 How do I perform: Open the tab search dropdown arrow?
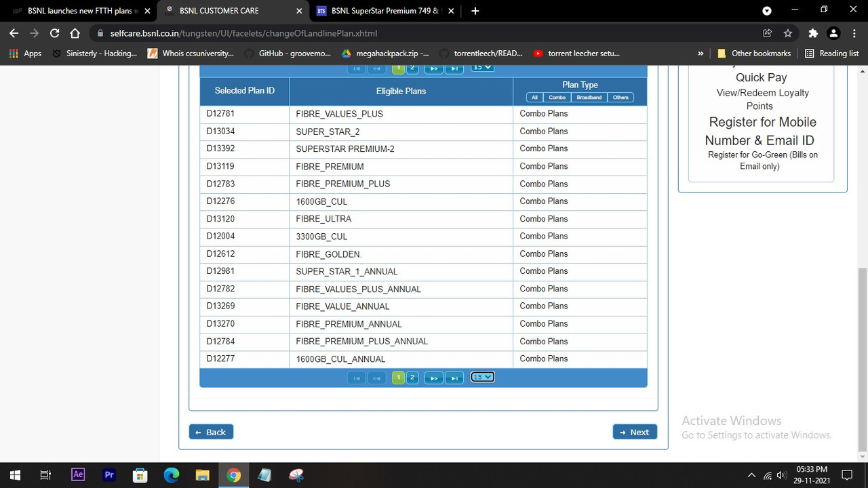pos(767,11)
